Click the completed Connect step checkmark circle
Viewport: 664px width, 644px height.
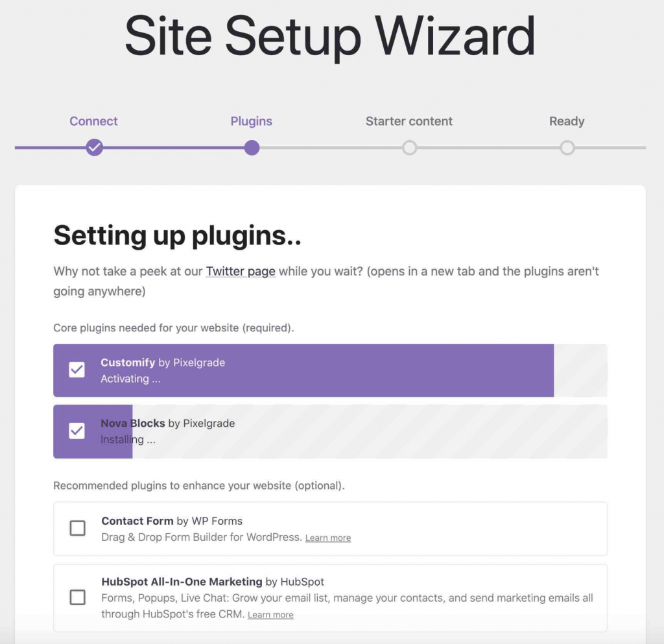pos(94,147)
